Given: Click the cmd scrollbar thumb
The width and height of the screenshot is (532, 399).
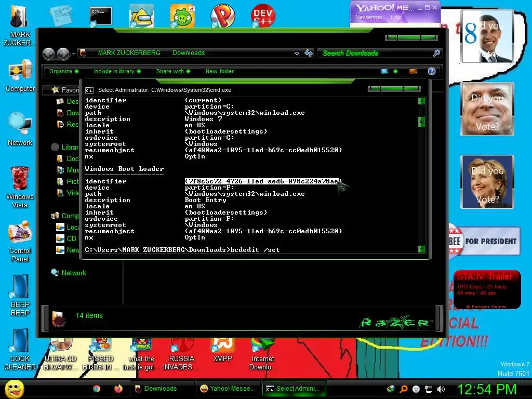Looking at the screenshot, I should tap(421, 122).
